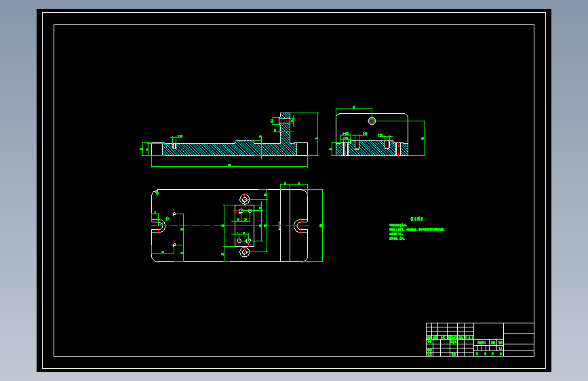Image resolution: width=588 pixels, height=381 pixels.
Task: Click the upper counterbored hole in plan view
Action: [245, 199]
